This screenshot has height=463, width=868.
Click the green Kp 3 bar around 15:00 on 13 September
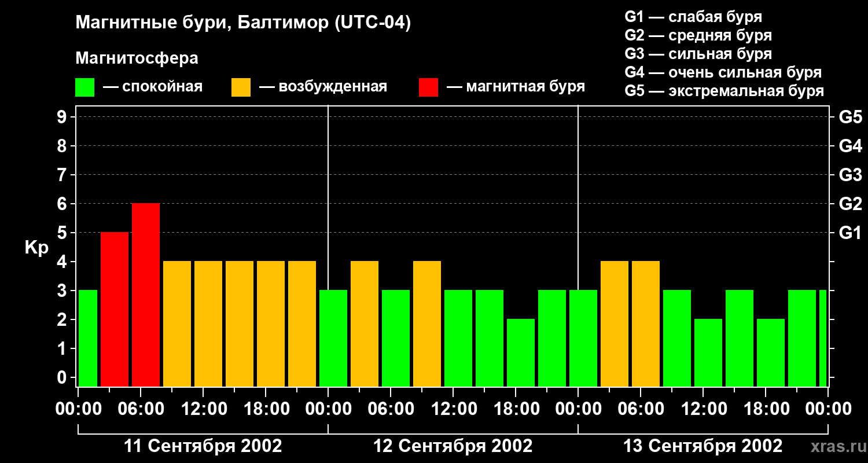pyautogui.click(x=740, y=339)
